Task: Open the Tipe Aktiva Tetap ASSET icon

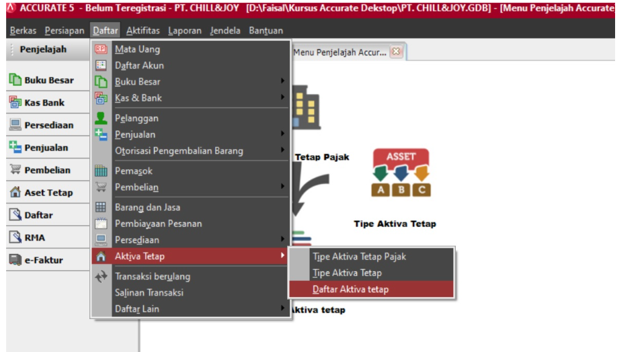Action: pos(401,173)
